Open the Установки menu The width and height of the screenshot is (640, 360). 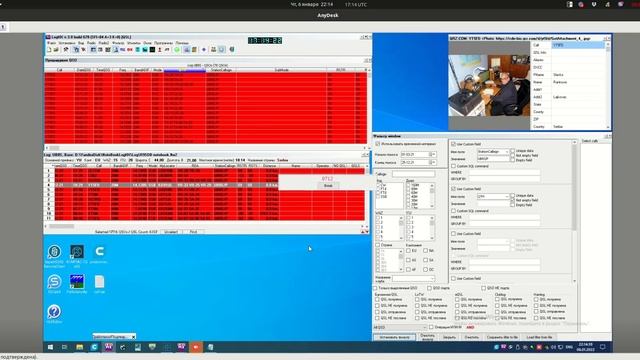tap(67, 43)
